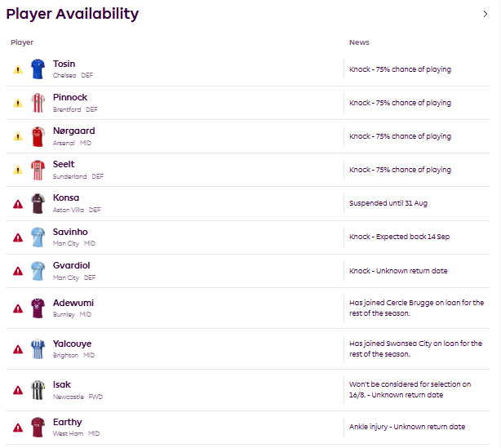Viewport: 501px width, 448px height.
Task: Select the Pinnock player name
Action: pyautogui.click(x=70, y=97)
